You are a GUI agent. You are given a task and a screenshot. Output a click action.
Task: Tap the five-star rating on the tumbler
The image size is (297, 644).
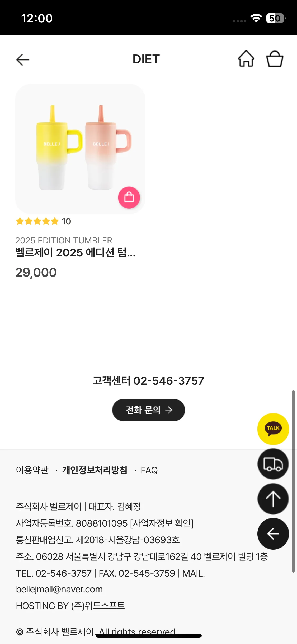click(x=37, y=221)
